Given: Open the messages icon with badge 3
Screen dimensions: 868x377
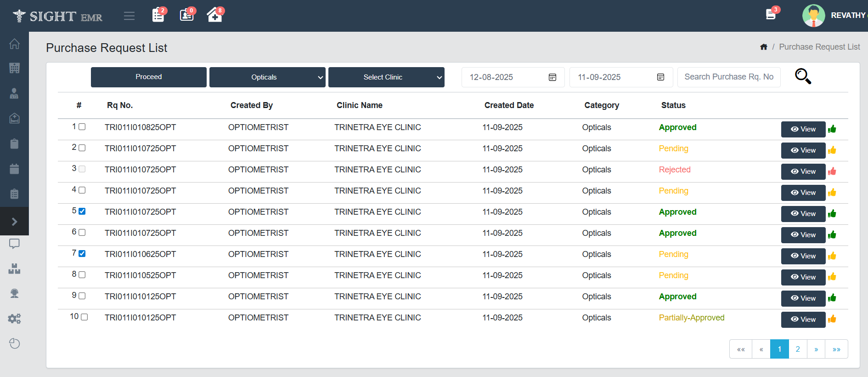Looking at the screenshot, I should coord(771,15).
